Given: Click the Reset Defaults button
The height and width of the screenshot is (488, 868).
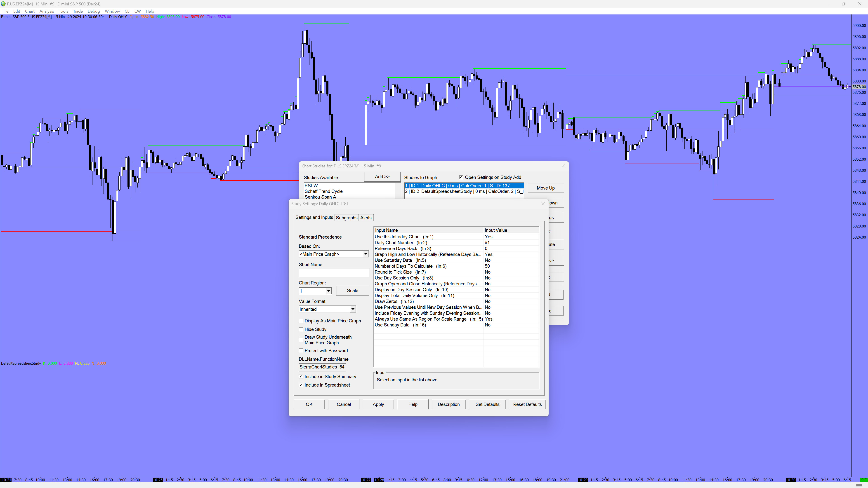Looking at the screenshot, I should [527, 404].
